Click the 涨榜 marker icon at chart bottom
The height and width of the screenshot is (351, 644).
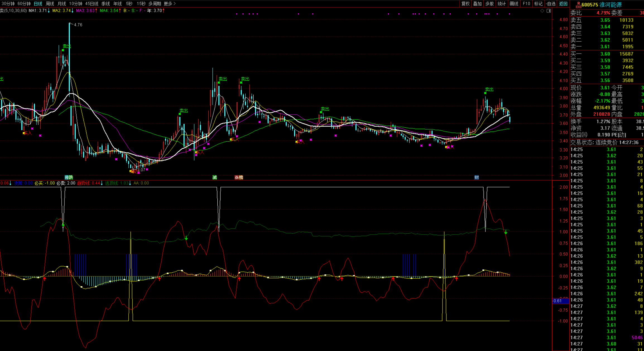(x=239, y=177)
